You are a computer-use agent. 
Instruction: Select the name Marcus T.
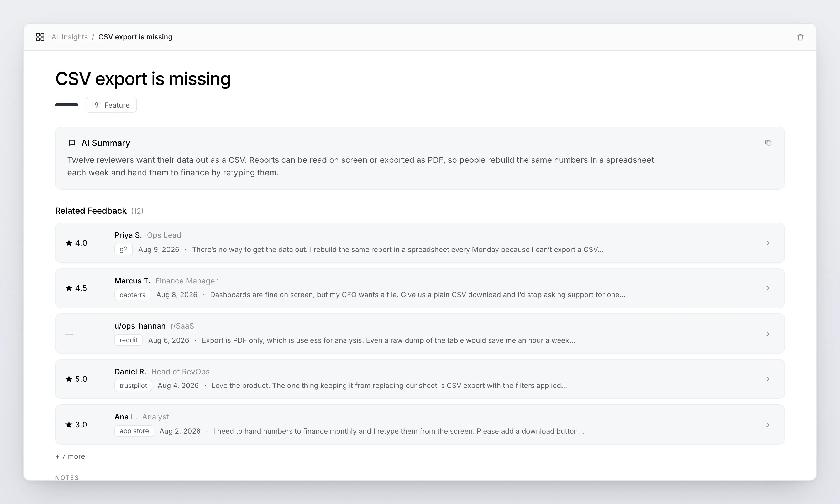pyautogui.click(x=132, y=281)
